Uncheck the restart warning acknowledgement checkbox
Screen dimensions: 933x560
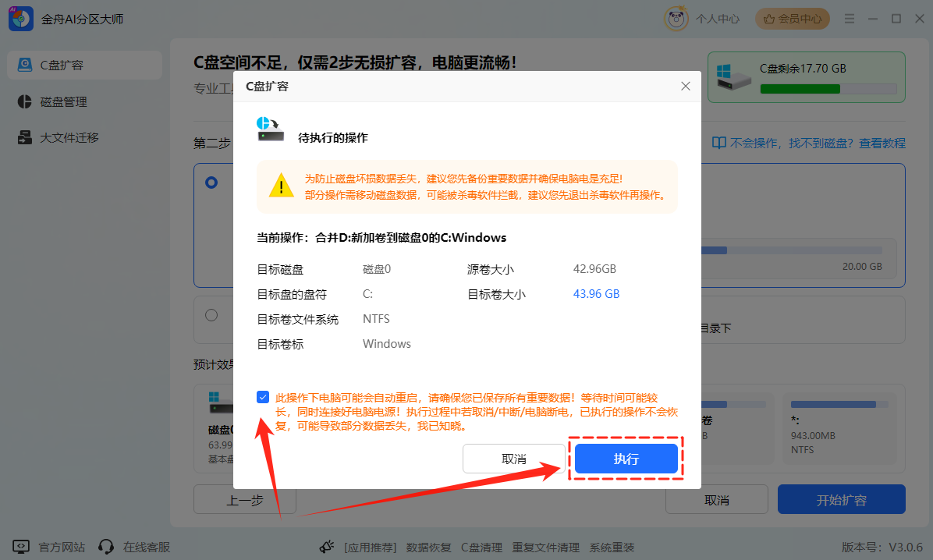pos(263,397)
